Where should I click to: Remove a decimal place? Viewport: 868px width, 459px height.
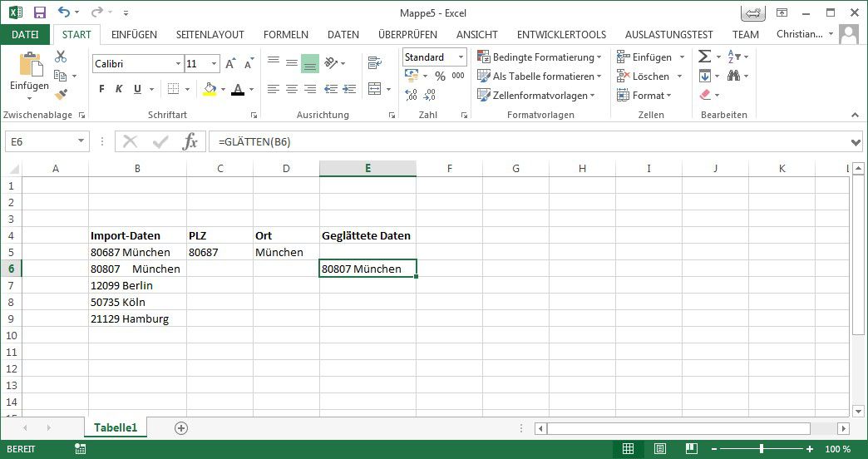pos(430,95)
